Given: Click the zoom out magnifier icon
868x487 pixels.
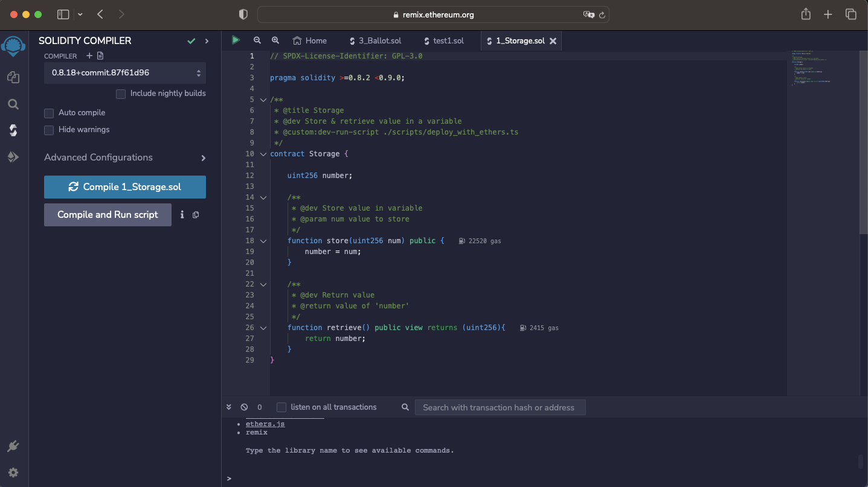Looking at the screenshot, I should (x=257, y=40).
